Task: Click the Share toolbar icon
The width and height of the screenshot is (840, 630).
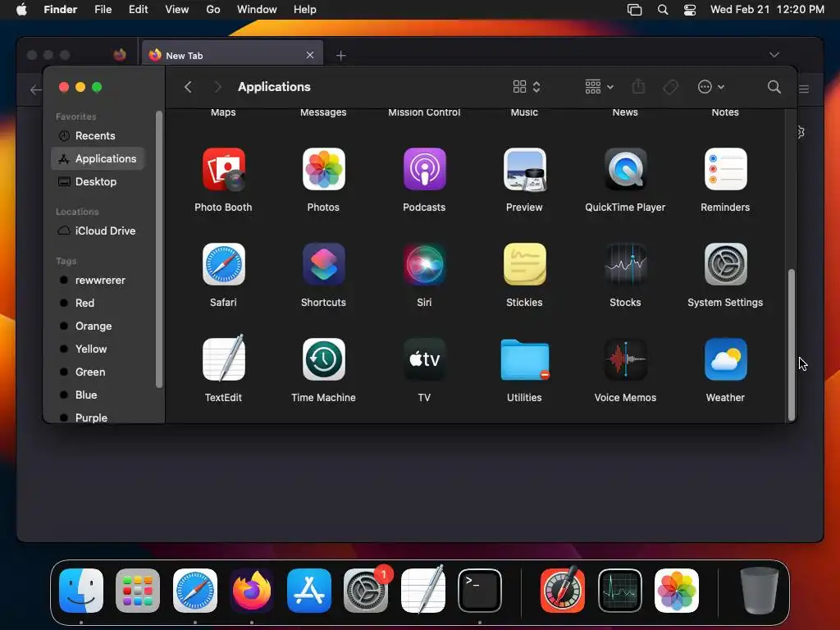Action: tap(638, 87)
